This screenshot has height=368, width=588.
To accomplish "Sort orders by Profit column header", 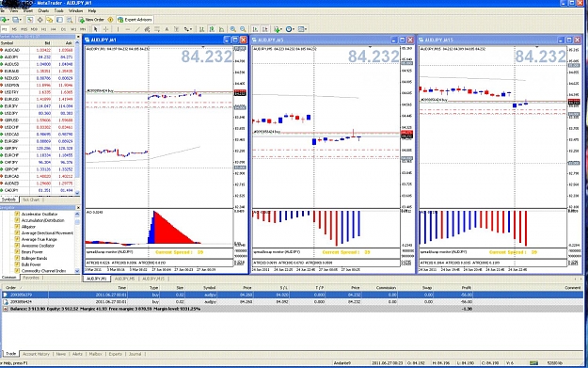I will (x=466, y=288).
